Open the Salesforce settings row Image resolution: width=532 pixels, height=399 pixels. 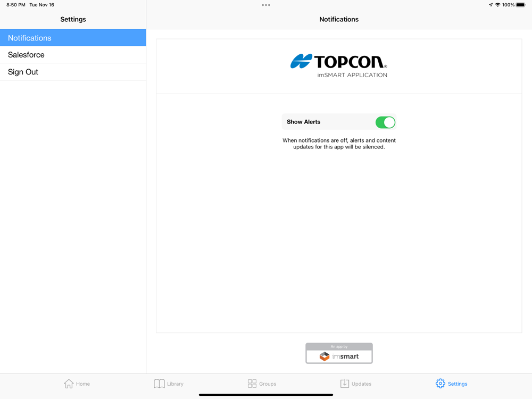(x=73, y=55)
